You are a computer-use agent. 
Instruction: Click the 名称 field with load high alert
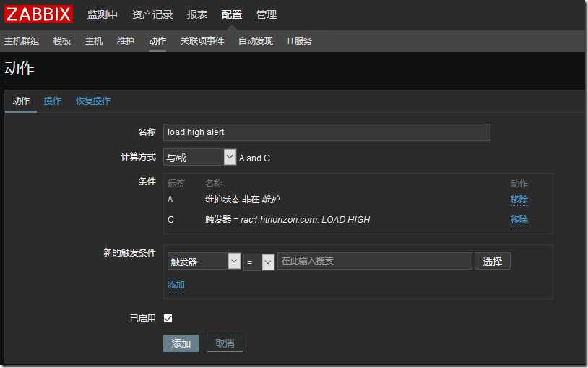click(x=327, y=132)
